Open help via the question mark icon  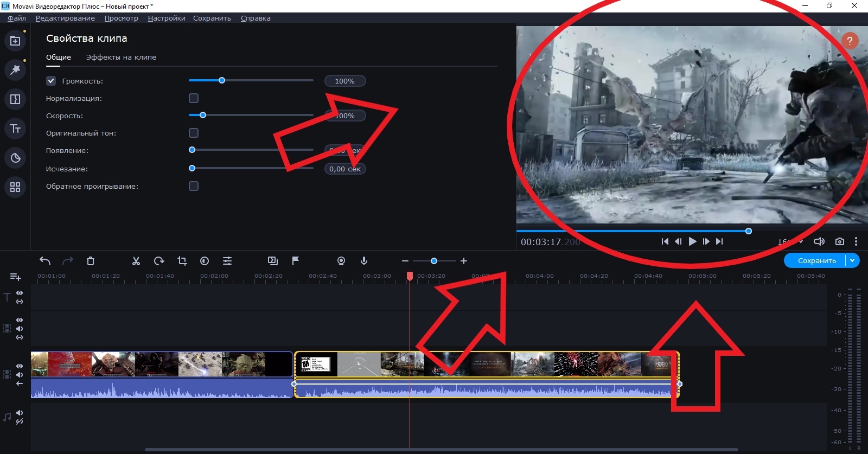[x=850, y=41]
